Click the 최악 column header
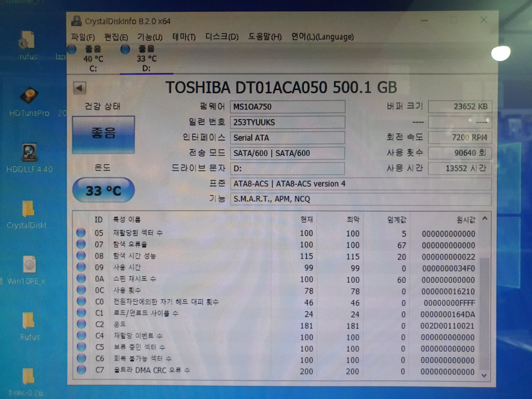532x399 pixels. pyautogui.click(x=353, y=219)
